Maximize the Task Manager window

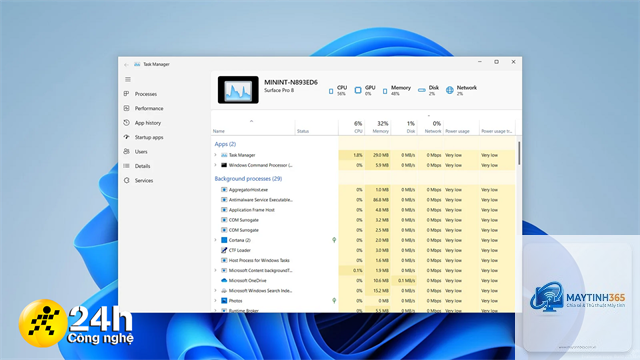(x=496, y=62)
